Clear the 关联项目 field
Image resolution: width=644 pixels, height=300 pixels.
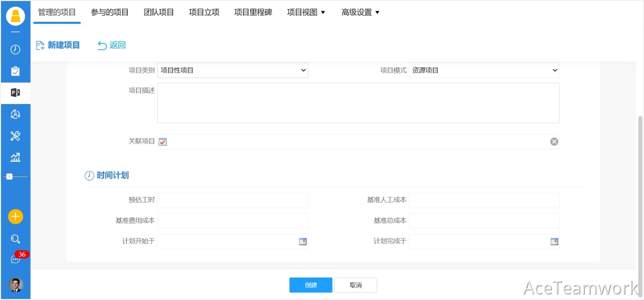click(554, 142)
